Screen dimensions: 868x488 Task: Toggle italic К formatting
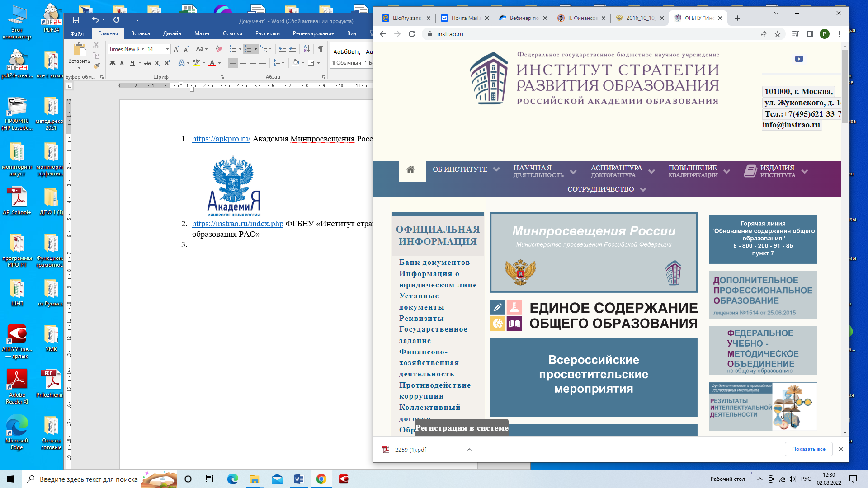click(122, 63)
